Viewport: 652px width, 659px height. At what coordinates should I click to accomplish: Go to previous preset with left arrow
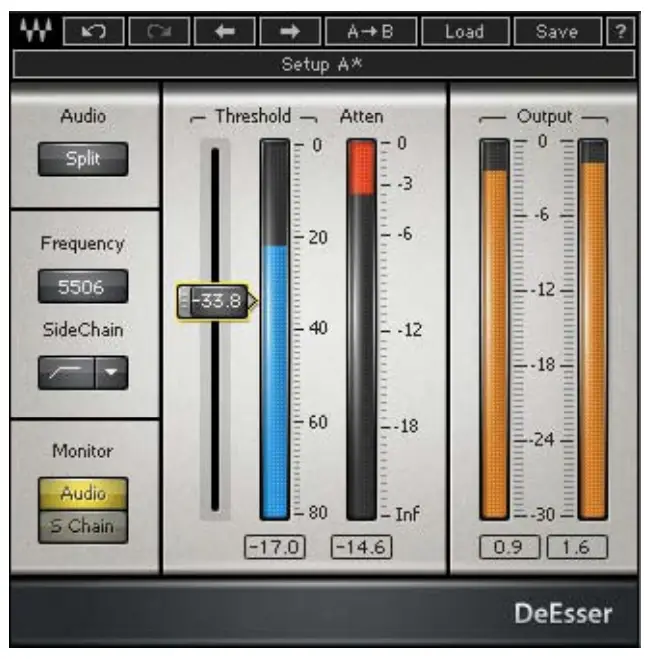(x=225, y=31)
